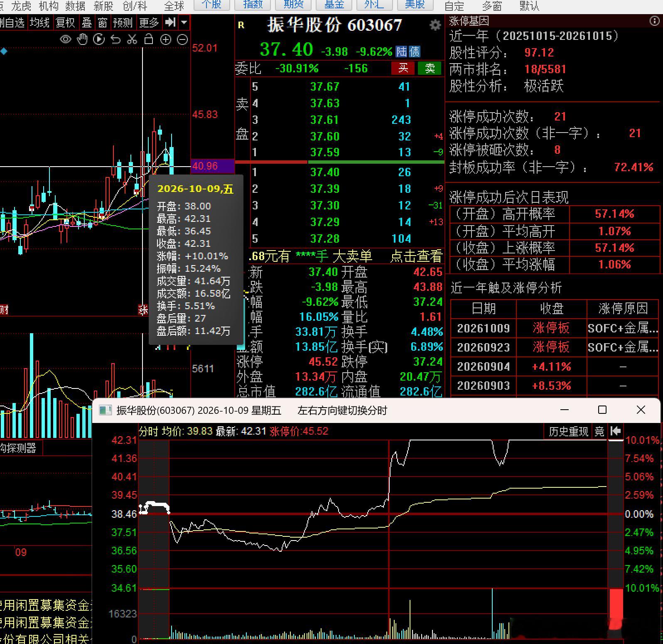Click the yellow R marker beside the stock name
Image resolution: width=663 pixels, height=644 pixels.
point(241,25)
